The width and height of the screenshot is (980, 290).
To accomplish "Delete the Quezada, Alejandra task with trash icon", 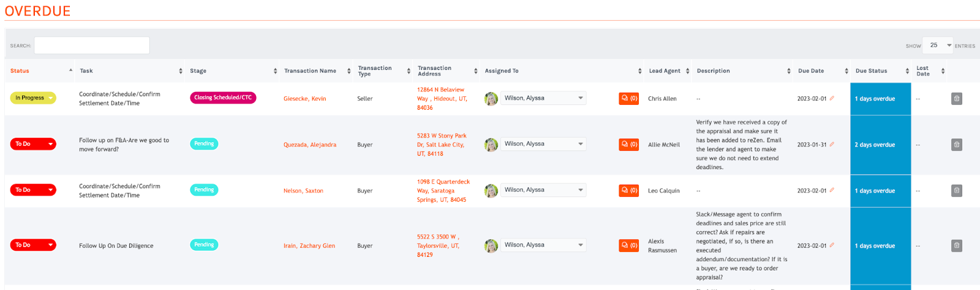I will pos(956,145).
